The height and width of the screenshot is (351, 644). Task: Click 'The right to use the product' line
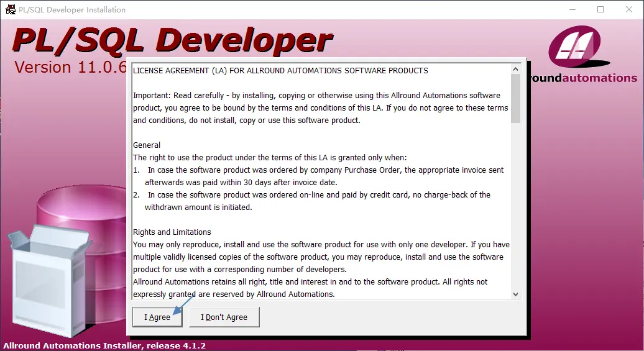coord(270,158)
